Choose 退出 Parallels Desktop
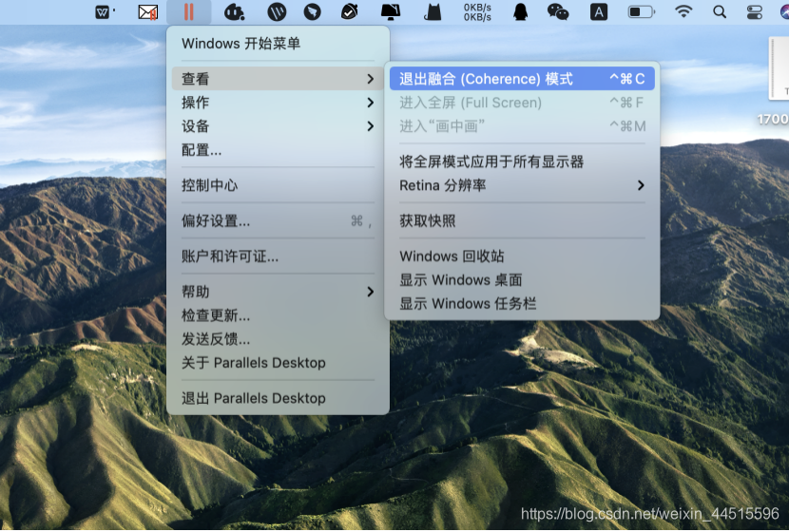 [278, 398]
